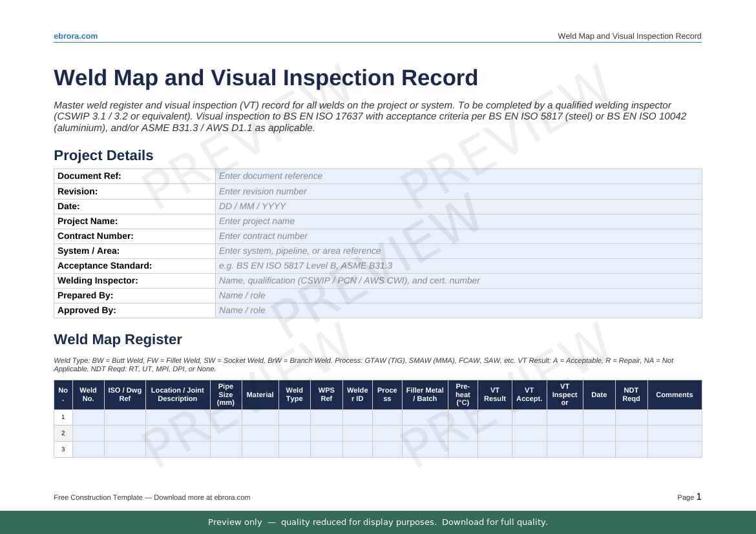This screenshot has width=756, height=534.
Task: Click the NDT Reqd column header
Action: coord(631,395)
